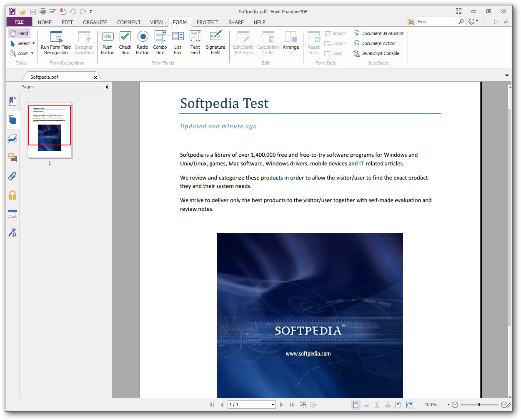
Task: Go to the next page
Action: (x=281, y=405)
